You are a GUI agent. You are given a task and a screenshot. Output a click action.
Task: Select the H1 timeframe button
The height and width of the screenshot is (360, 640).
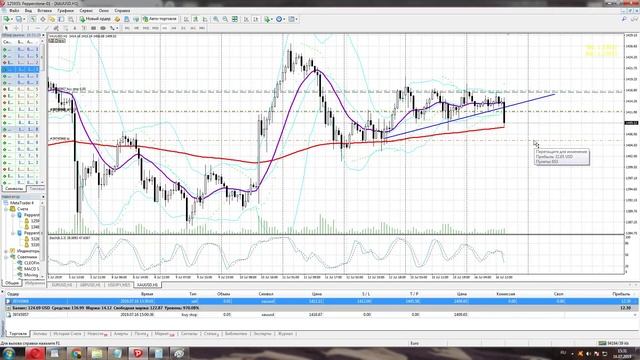(x=164, y=28)
